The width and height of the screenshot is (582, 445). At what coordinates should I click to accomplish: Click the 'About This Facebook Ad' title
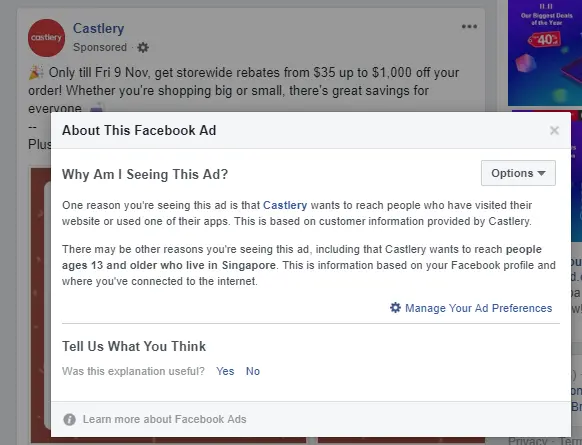pyautogui.click(x=139, y=130)
